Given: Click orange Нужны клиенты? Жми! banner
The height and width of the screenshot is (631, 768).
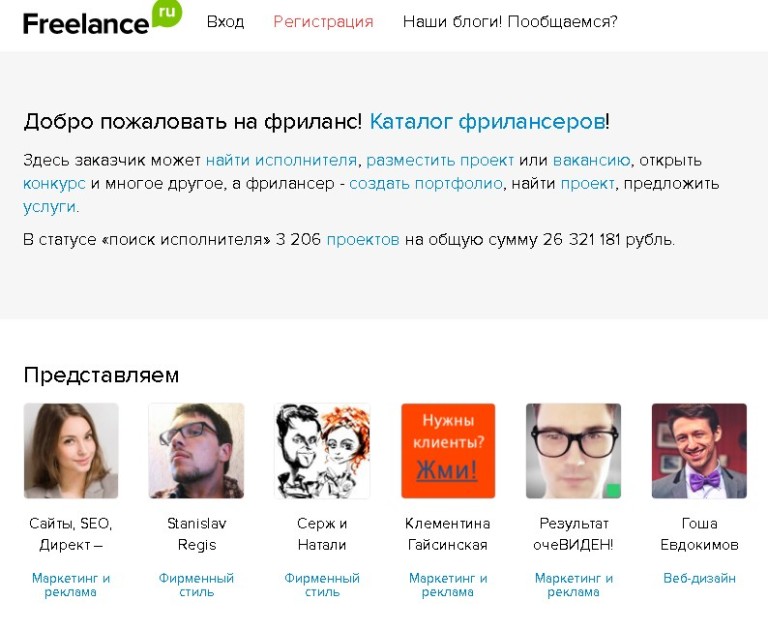Looking at the screenshot, I should [x=448, y=451].
